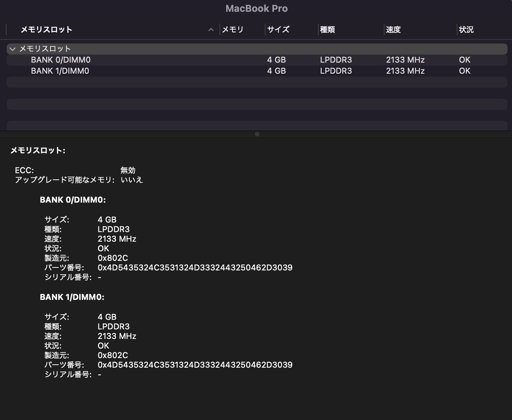This screenshot has width=512, height=420.
Task: Sort by the メモリスロット column header
Action: [x=46, y=30]
